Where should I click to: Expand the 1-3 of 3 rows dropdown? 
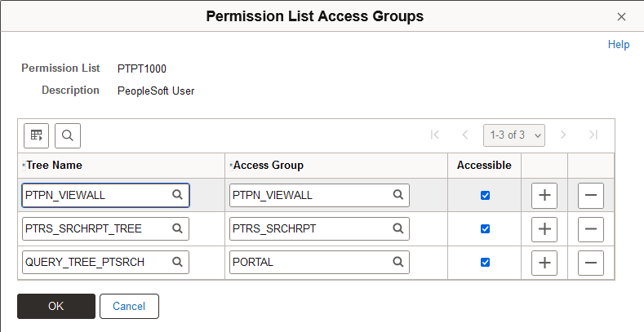tap(514, 135)
